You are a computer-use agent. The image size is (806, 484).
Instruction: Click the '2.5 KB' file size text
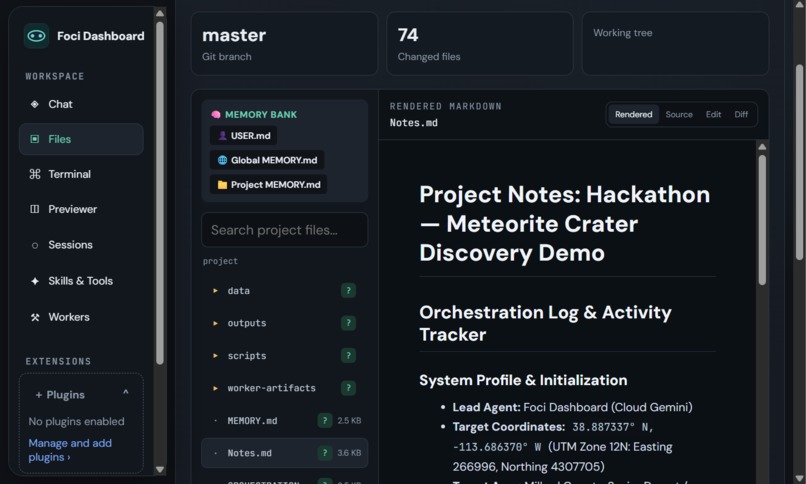[349, 421]
